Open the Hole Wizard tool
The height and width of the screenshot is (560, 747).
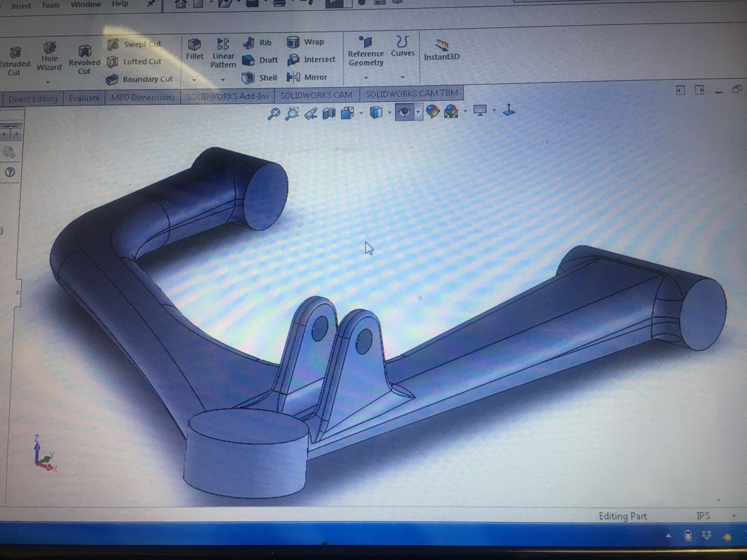tap(49, 55)
